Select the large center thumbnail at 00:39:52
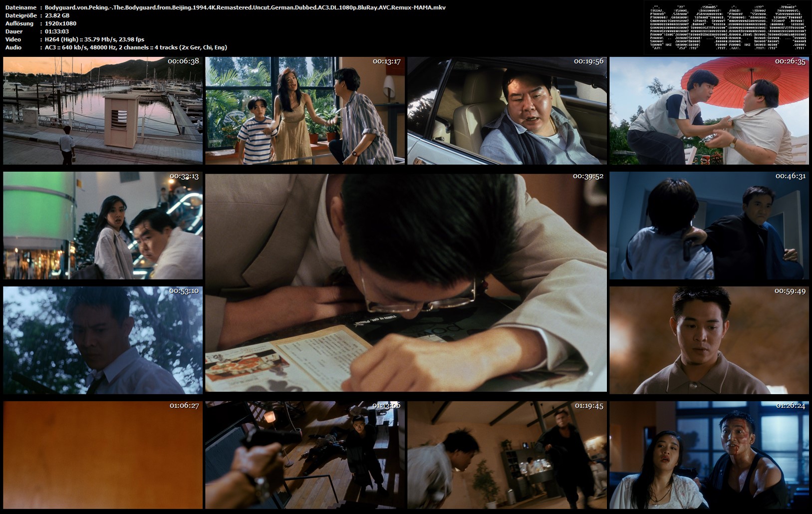The width and height of the screenshot is (812, 514). (x=406, y=283)
